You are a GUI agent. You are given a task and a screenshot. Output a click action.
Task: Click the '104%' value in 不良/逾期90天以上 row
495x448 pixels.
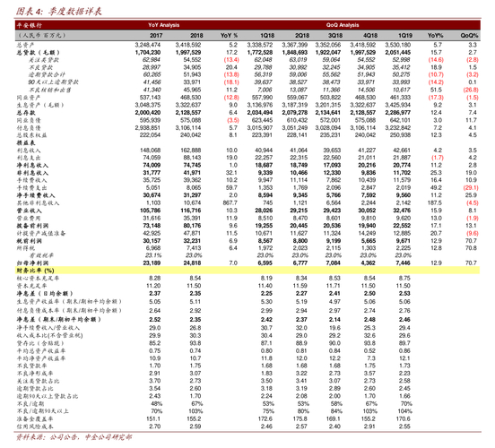(405, 411)
